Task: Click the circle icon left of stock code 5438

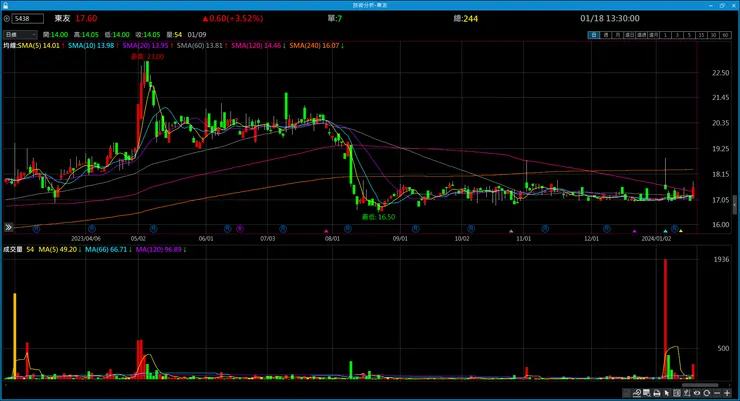Action: coord(7,19)
